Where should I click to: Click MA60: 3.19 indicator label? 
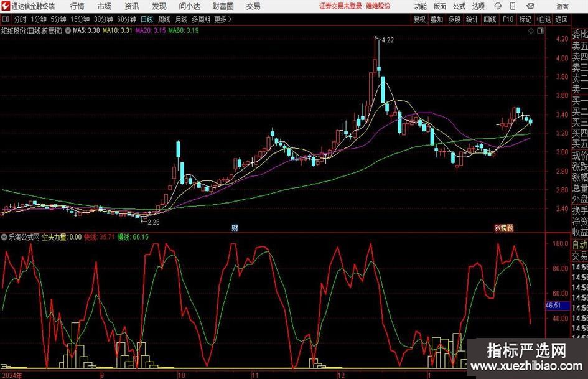(184, 30)
